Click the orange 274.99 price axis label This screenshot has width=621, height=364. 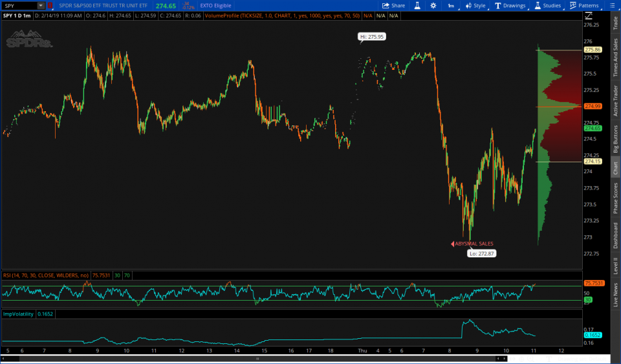pos(593,106)
